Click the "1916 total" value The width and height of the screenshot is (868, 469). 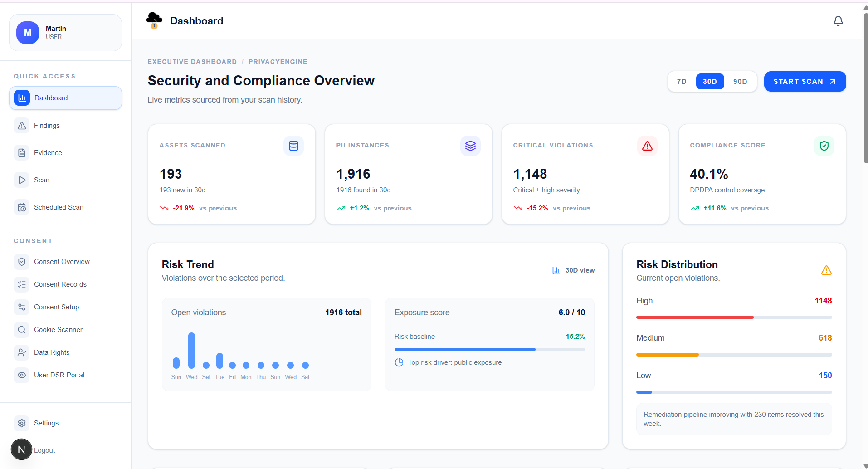pyautogui.click(x=343, y=313)
